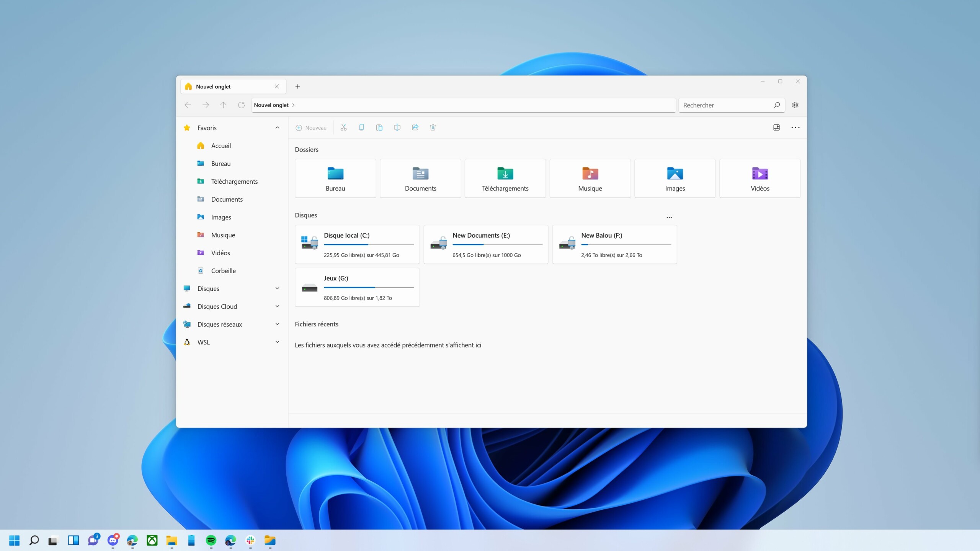980x551 pixels.
Task: Collapse the Favoris section
Action: click(x=277, y=127)
